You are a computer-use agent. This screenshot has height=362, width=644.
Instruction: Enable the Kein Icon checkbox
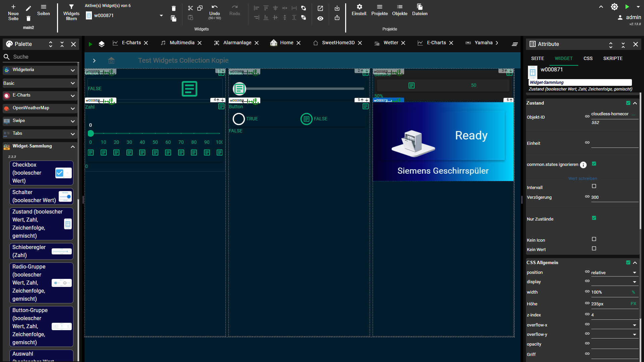pyautogui.click(x=594, y=239)
